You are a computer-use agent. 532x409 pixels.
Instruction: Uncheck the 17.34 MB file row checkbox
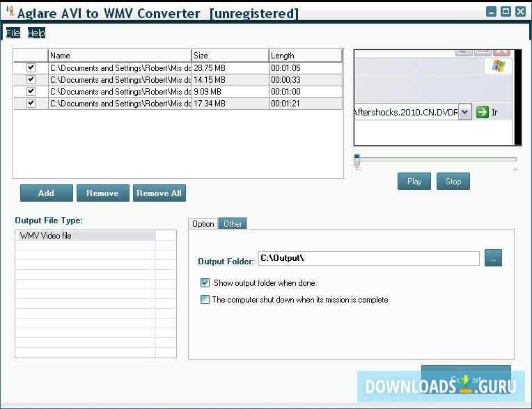coord(31,104)
